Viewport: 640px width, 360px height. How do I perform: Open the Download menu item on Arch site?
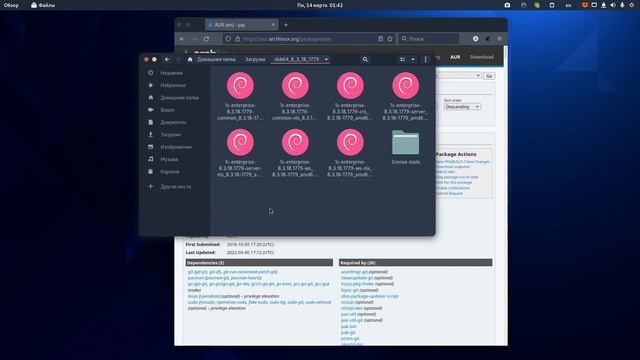(x=482, y=57)
